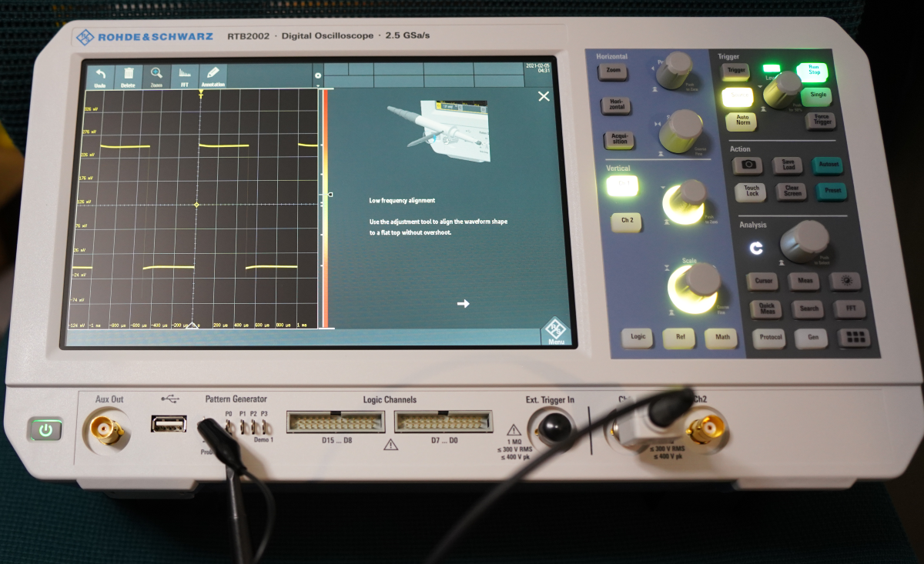Tap the Undo icon in the toolbar
The height and width of the screenshot is (564, 924).
(100, 75)
